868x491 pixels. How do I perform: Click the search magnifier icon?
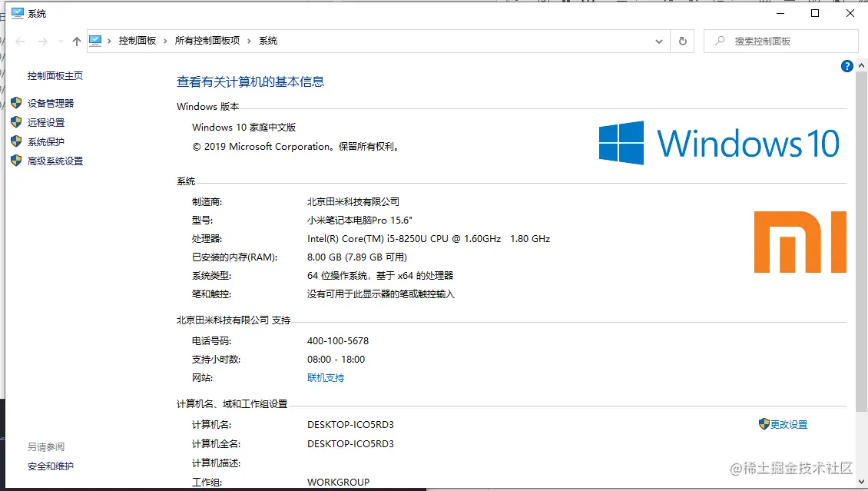[720, 41]
